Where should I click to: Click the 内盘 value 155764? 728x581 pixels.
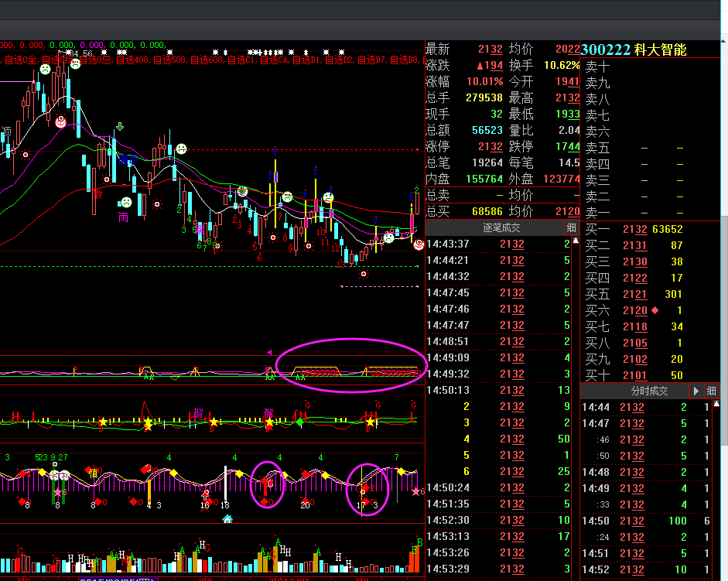click(484, 179)
